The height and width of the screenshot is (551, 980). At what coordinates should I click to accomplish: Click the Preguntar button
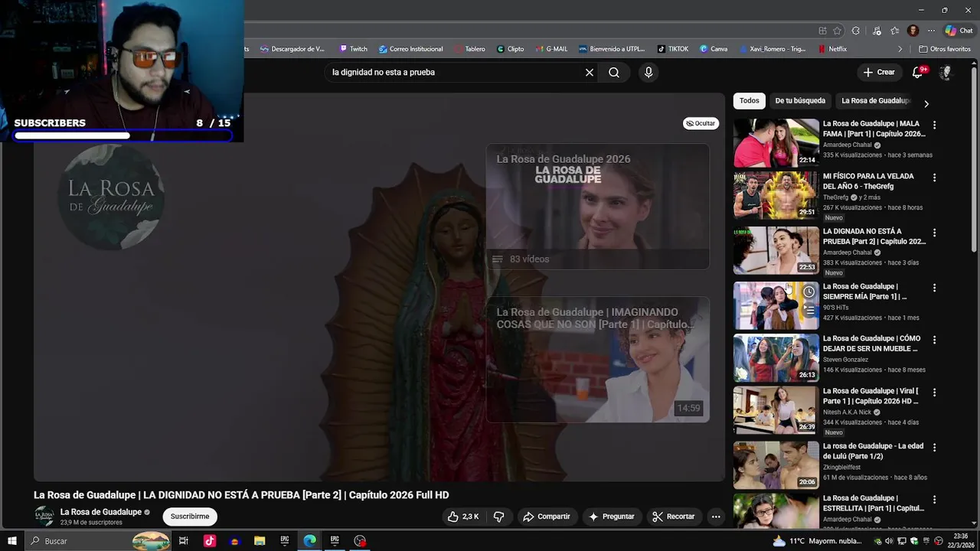point(611,517)
